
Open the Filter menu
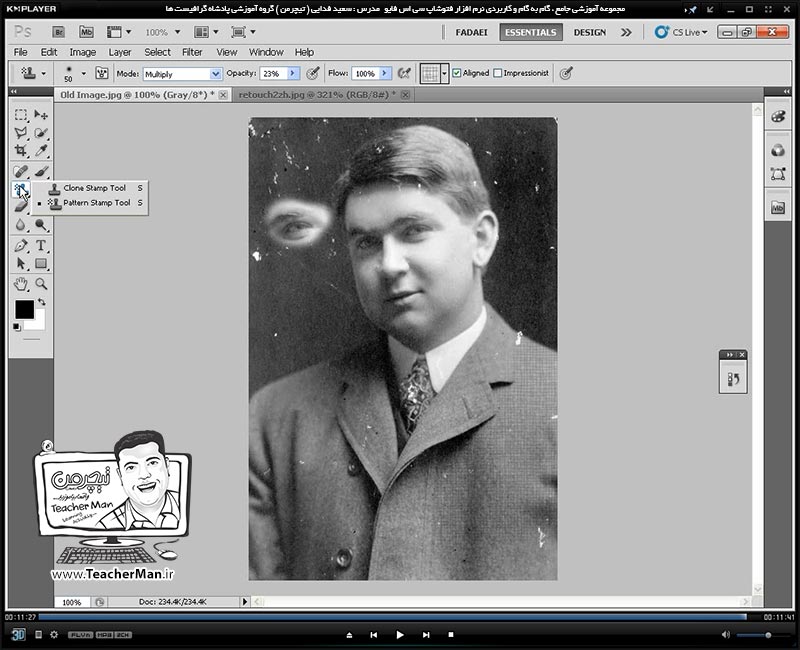[x=192, y=52]
